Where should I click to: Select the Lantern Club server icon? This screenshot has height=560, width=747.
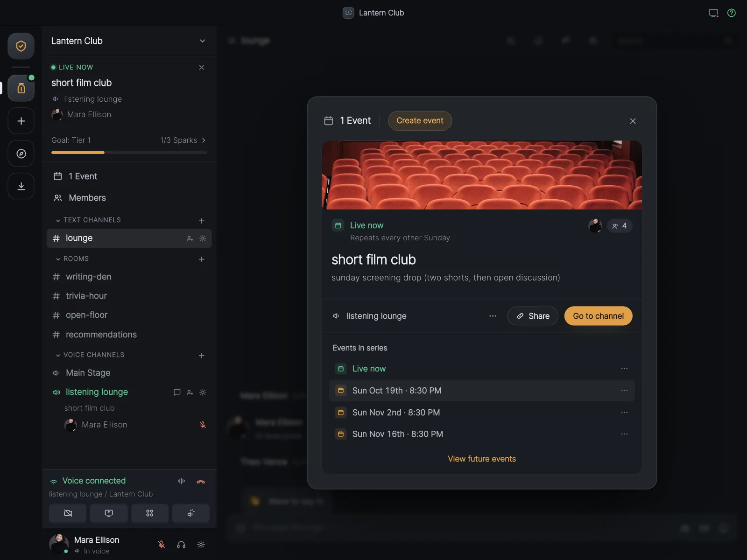tap(21, 88)
